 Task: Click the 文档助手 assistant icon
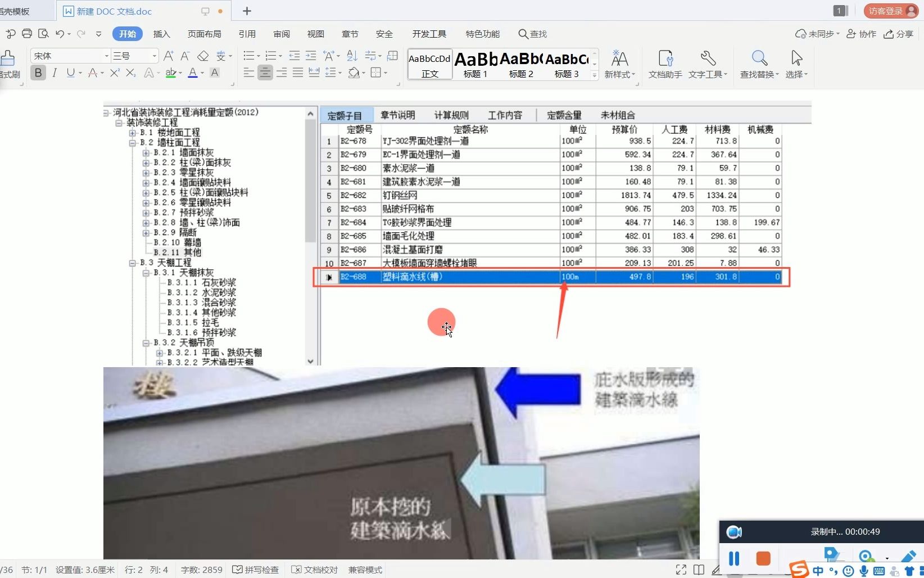pyautogui.click(x=664, y=63)
